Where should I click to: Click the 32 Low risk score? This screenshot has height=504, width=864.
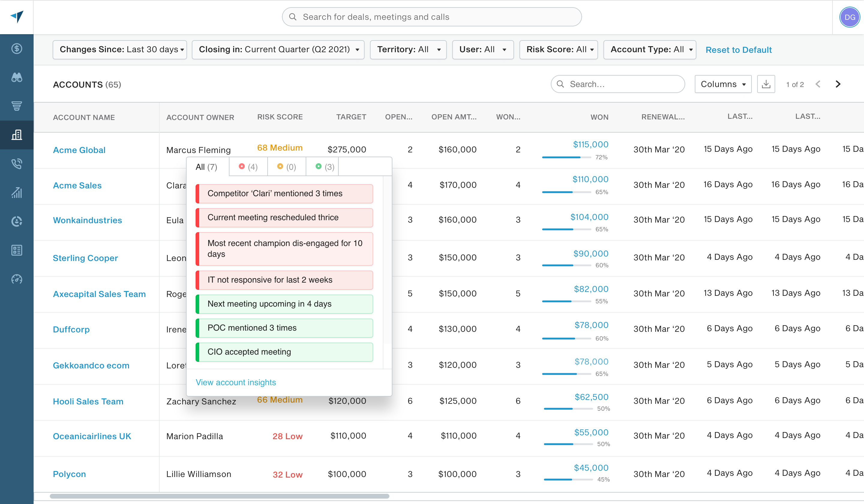pos(287,475)
